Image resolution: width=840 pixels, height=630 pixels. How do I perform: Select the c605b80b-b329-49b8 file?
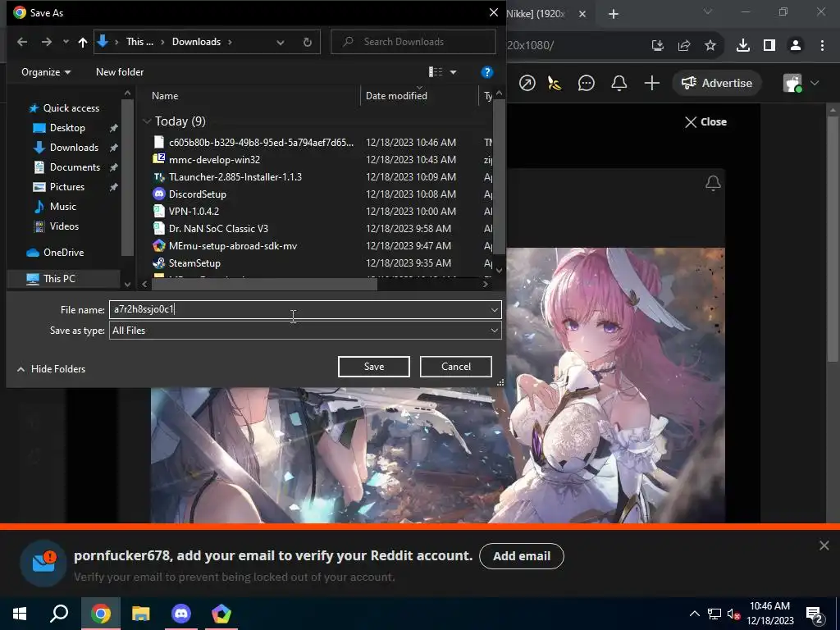(x=261, y=143)
